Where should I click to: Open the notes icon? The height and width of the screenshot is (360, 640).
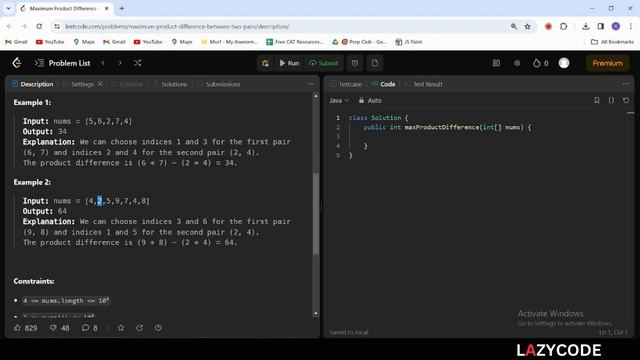tap(375, 63)
